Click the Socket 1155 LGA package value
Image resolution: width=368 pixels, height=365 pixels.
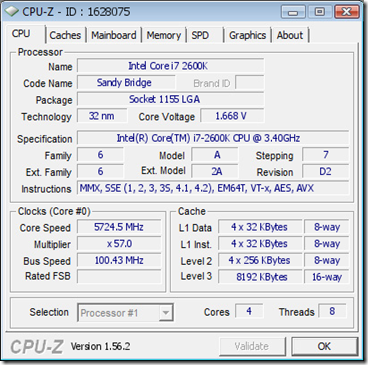tap(171, 99)
